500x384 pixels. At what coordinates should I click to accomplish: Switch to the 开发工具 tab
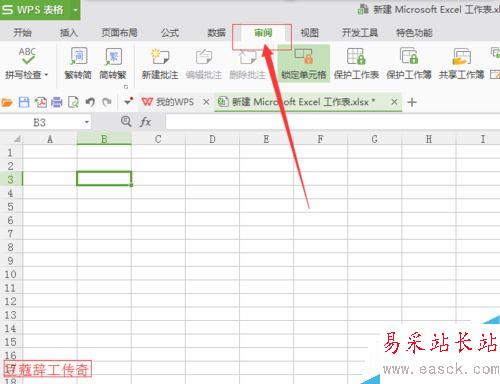coord(360,33)
